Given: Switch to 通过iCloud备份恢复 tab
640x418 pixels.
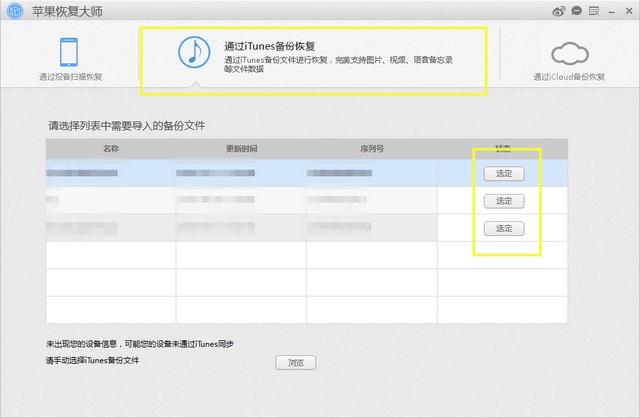Looking at the screenshot, I should [x=569, y=61].
